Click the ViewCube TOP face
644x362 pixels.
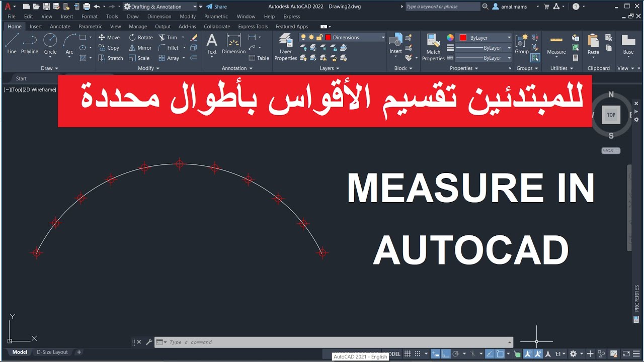tap(611, 115)
